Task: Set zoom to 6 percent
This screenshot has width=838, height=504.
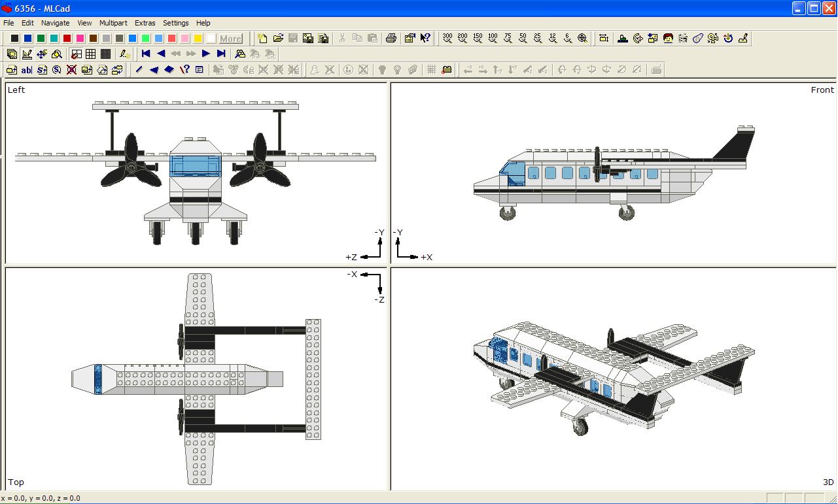Action: (568, 39)
